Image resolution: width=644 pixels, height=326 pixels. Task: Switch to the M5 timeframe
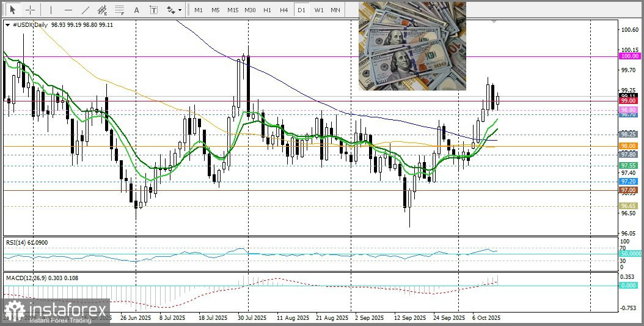[216, 9]
